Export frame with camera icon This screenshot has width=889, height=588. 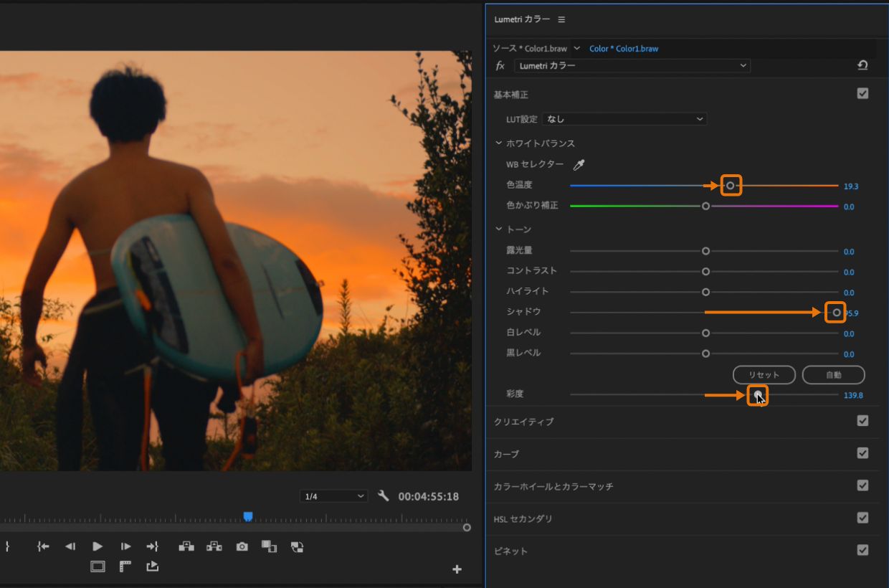pos(242,546)
